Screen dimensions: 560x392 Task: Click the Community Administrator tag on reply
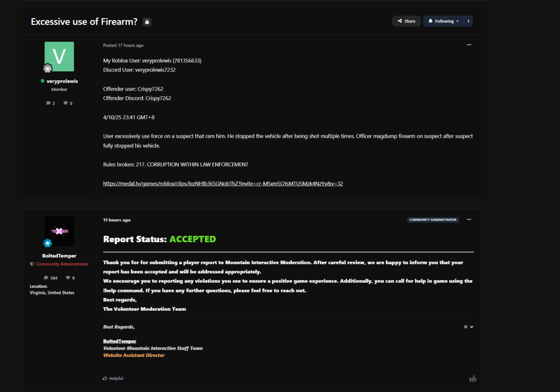click(433, 220)
